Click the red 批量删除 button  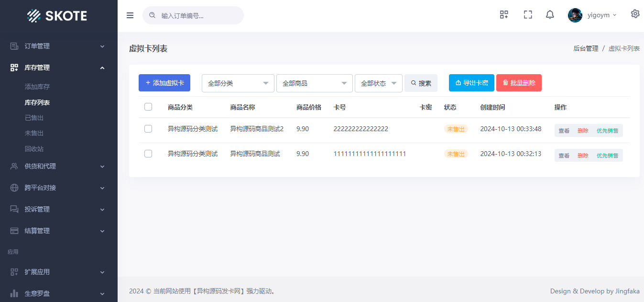(519, 83)
